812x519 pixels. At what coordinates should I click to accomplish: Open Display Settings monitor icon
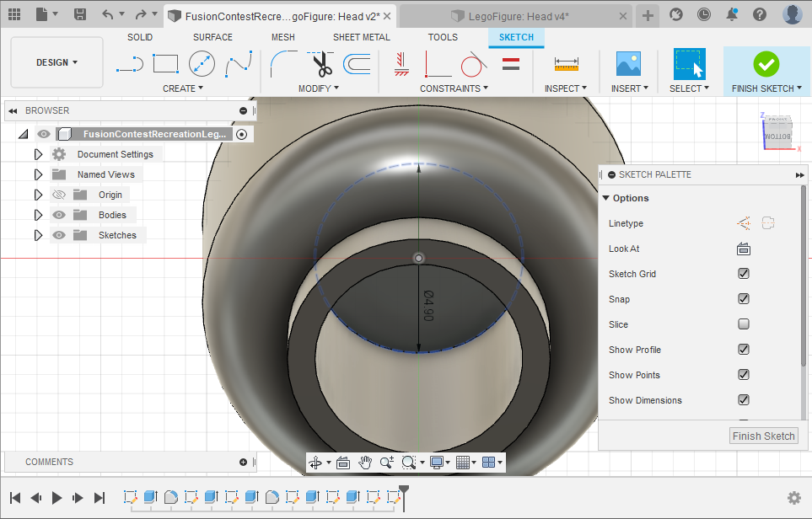437,462
